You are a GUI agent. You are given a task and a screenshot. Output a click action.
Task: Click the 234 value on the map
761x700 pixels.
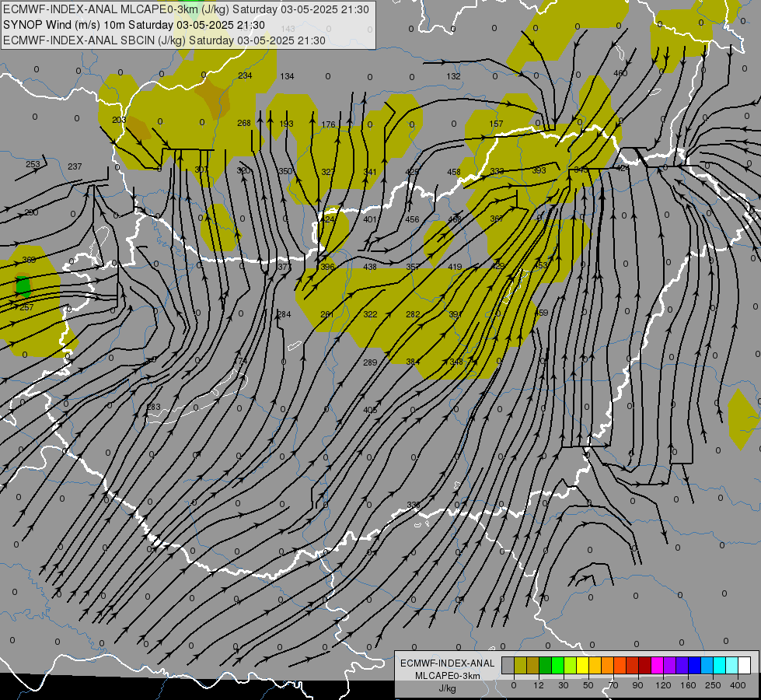tap(245, 75)
